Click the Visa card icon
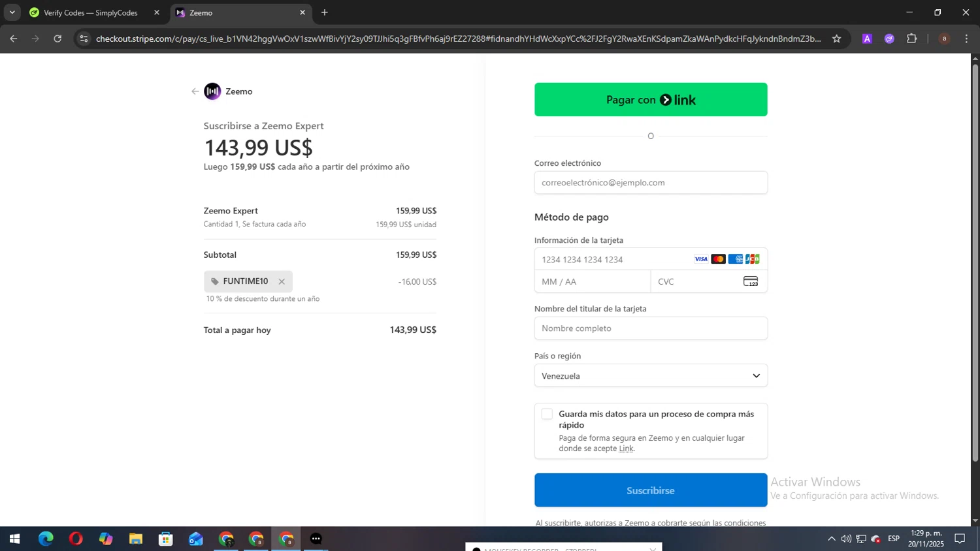The width and height of the screenshot is (980, 551). (x=701, y=259)
